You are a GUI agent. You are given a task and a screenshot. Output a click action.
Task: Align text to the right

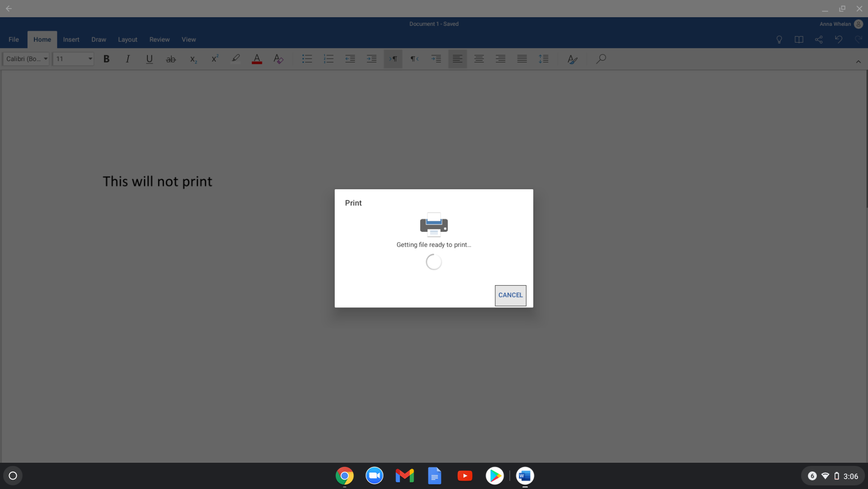(500, 59)
